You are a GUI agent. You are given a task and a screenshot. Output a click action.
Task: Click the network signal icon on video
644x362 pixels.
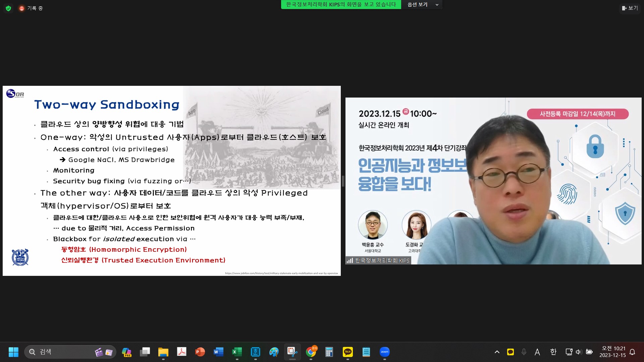[350, 260]
